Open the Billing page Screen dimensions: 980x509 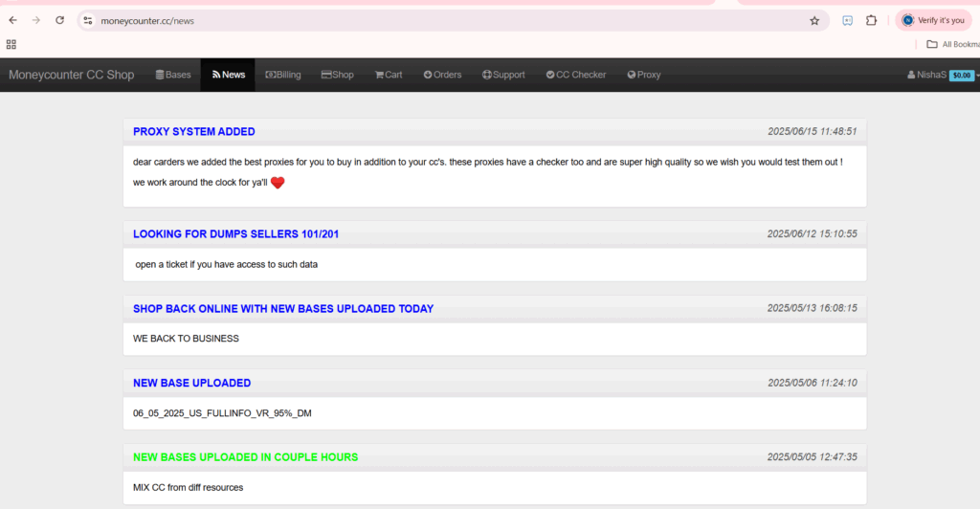tap(283, 75)
